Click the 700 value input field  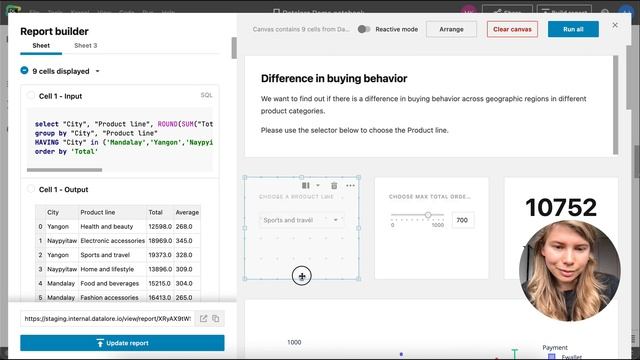point(463,220)
